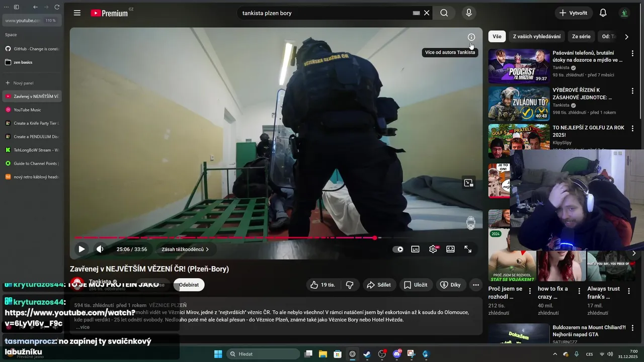This screenshot has height=362, width=644.
Task: Save video with Uložit button
Action: (416, 285)
